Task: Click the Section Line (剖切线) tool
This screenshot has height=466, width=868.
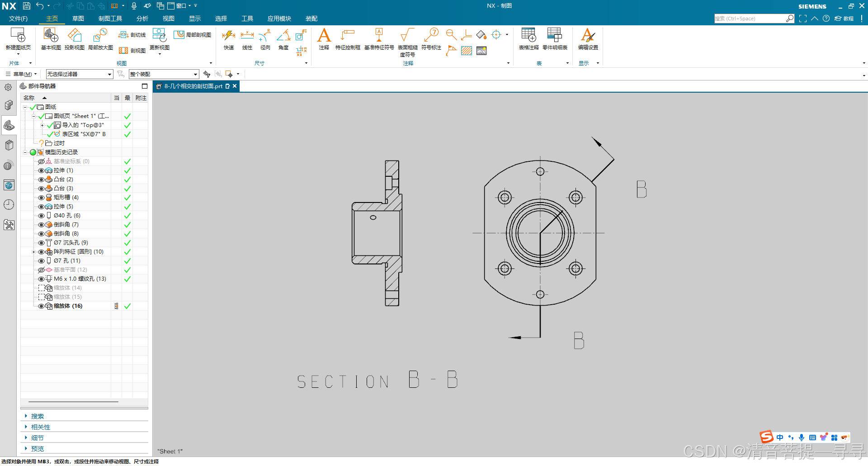Action: (x=132, y=35)
